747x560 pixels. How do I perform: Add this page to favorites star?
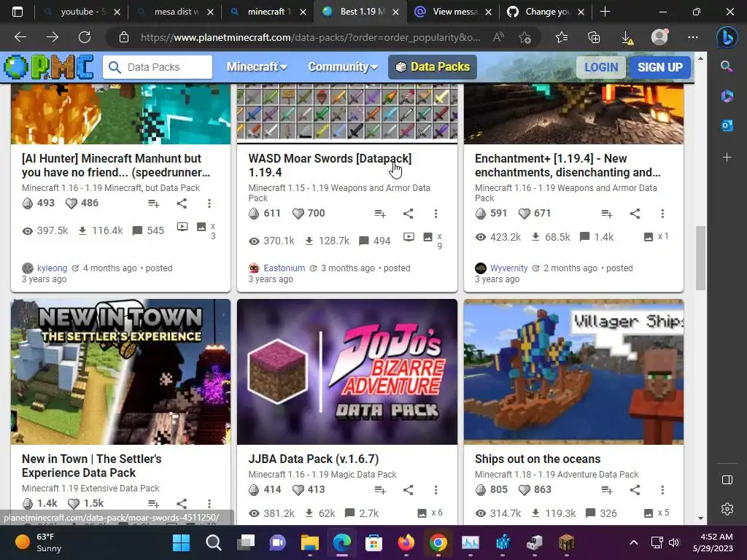525,37
